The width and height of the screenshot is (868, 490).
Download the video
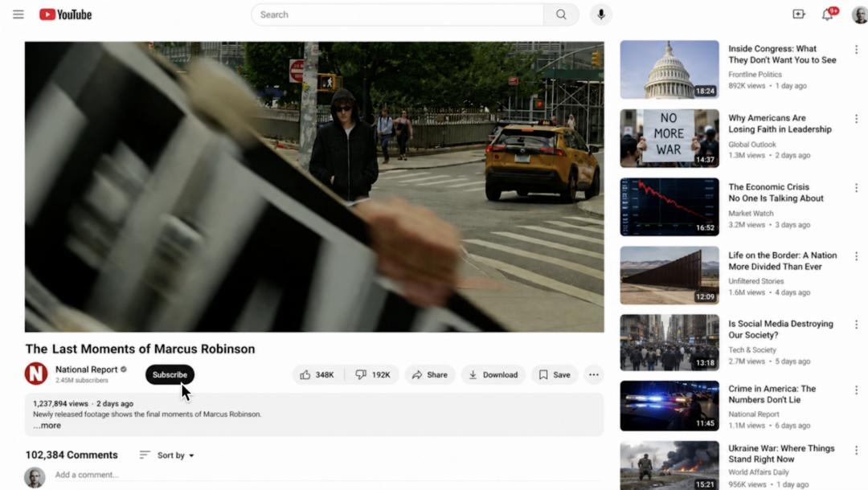[493, 374]
